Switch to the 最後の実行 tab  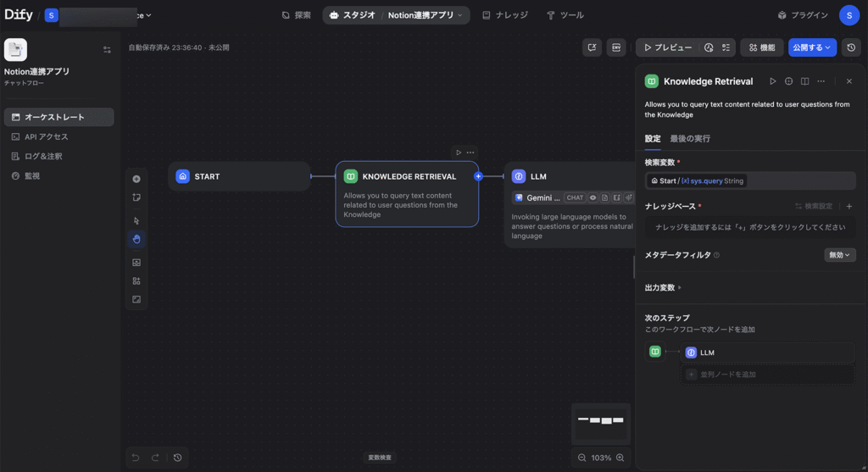(x=690, y=139)
